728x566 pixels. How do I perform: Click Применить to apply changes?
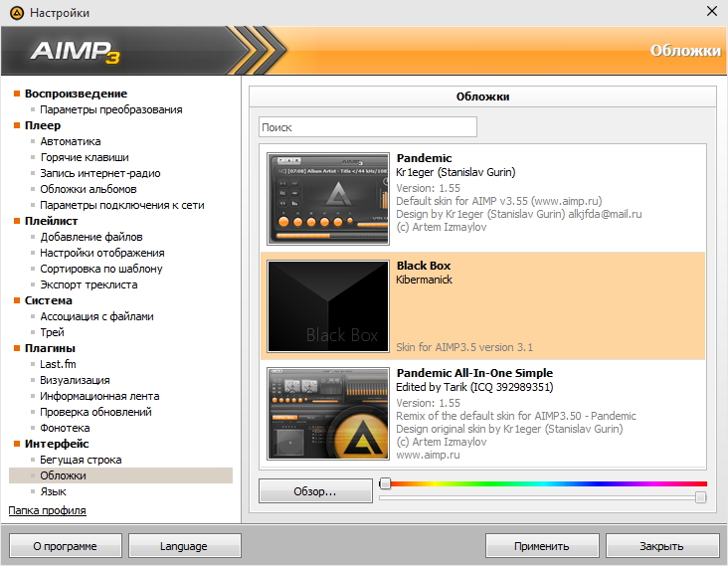coord(542,545)
